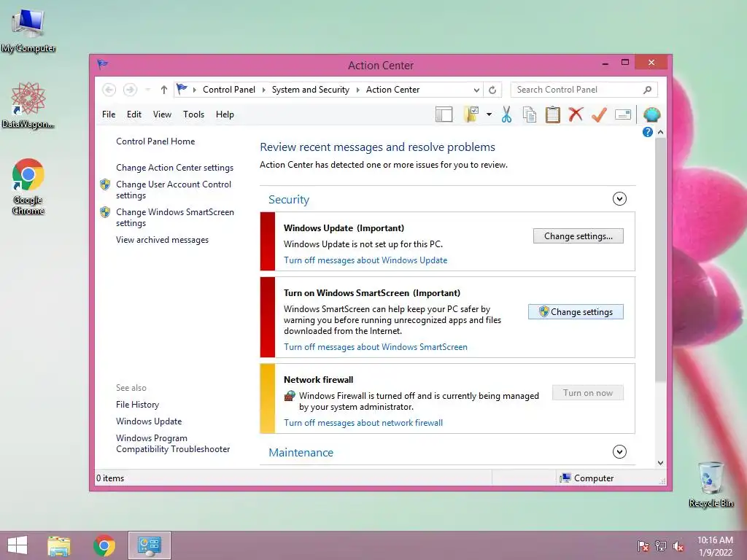
Task: Open Windows Update under See also
Action: 149,421
